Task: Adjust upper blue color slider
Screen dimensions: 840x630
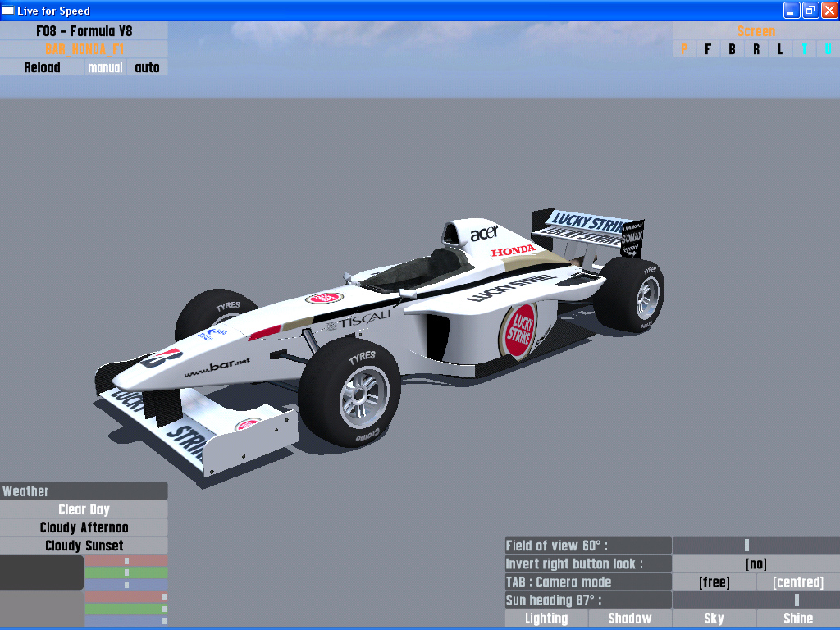Action: pos(126,585)
